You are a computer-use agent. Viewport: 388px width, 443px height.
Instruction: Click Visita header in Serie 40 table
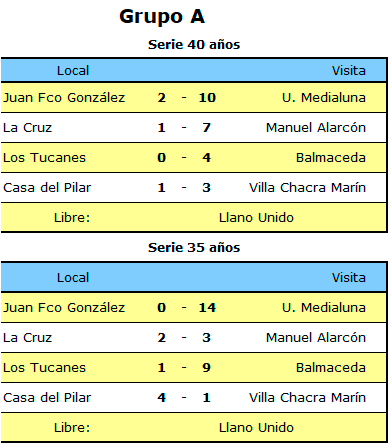(349, 71)
